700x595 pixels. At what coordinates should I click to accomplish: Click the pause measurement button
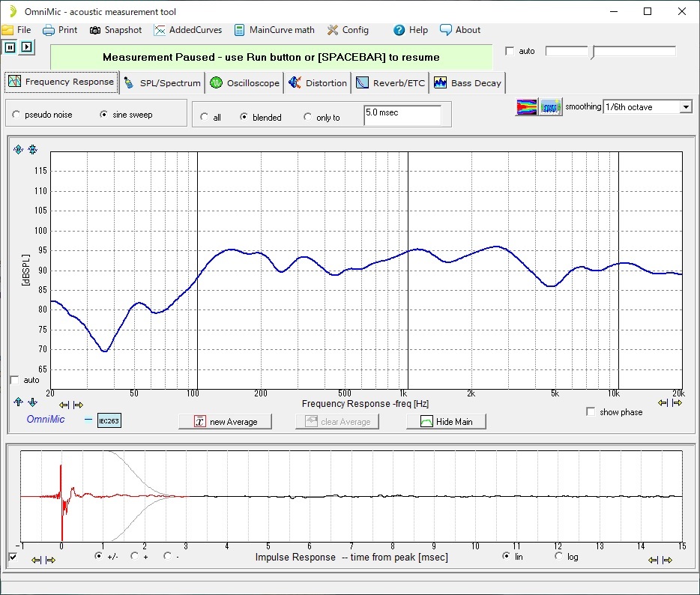pos(10,47)
